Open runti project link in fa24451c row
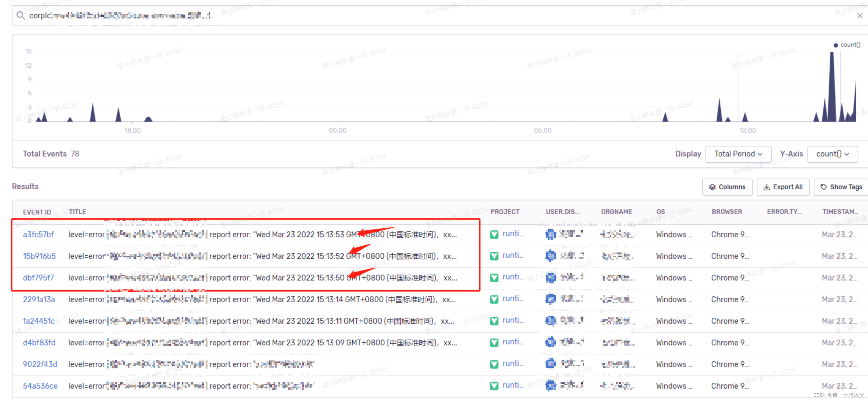 (512, 320)
